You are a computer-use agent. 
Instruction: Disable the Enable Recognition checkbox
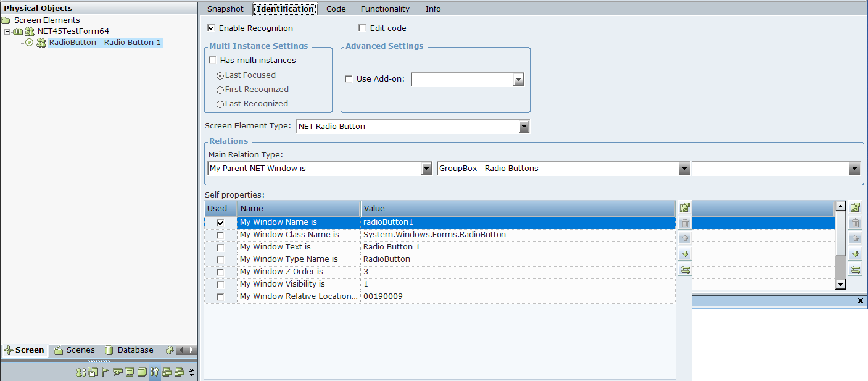click(x=212, y=28)
